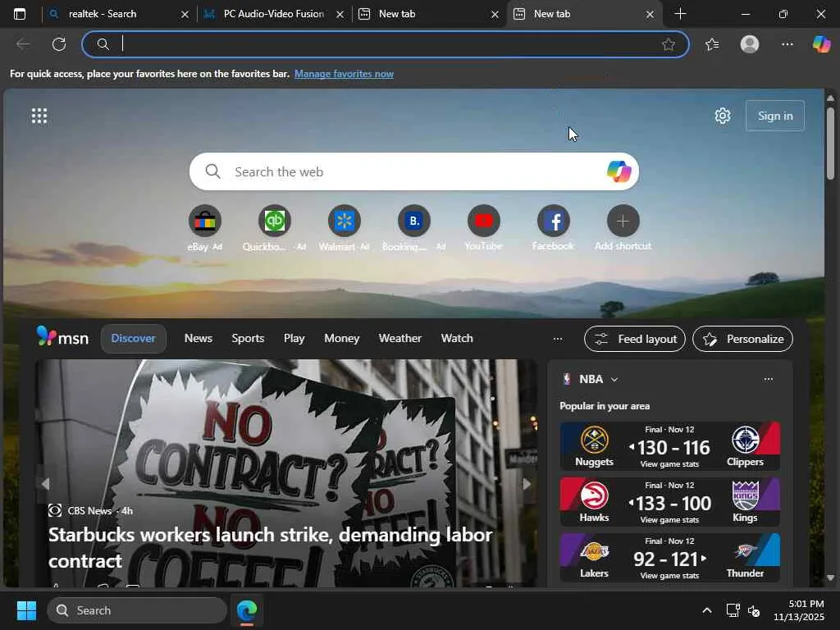The height and width of the screenshot is (630, 840).
Task: Refresh the current page
Action: click(59, 44)
